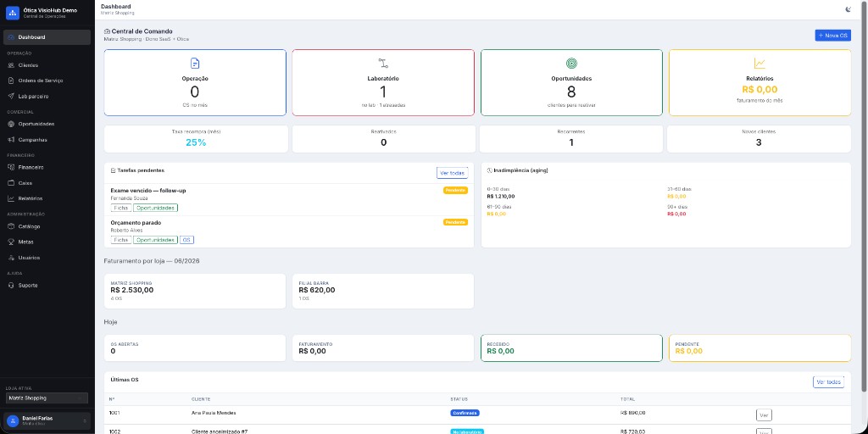868x434 pixels.
Task: Open Usuários menu item
Action: click(x=47, y=258)
